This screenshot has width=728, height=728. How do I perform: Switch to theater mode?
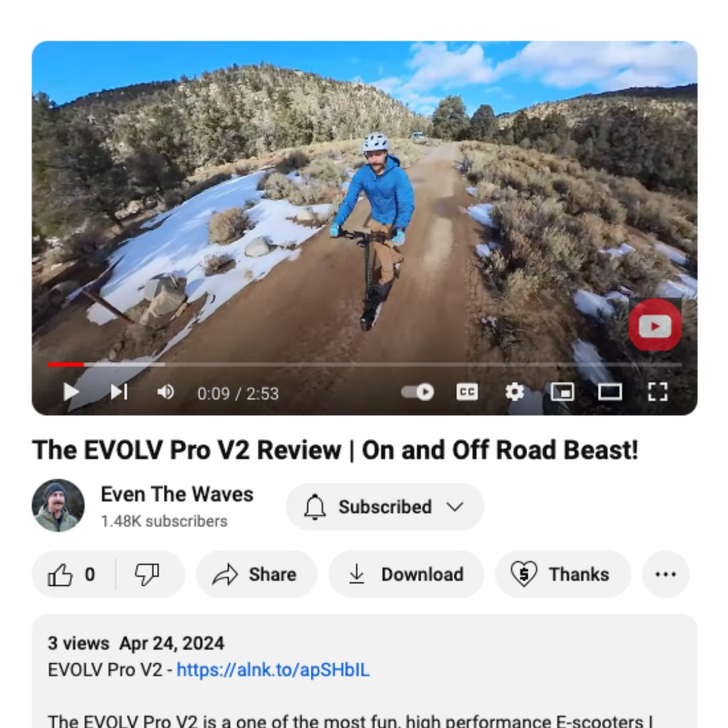[609, 392]
